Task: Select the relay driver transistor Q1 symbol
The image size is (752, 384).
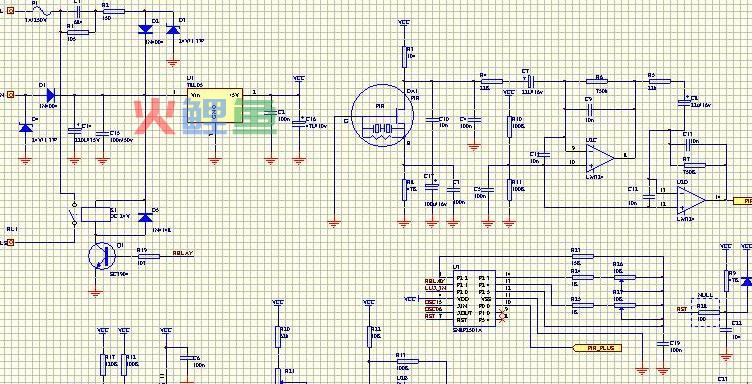Action: click(102, 256)
